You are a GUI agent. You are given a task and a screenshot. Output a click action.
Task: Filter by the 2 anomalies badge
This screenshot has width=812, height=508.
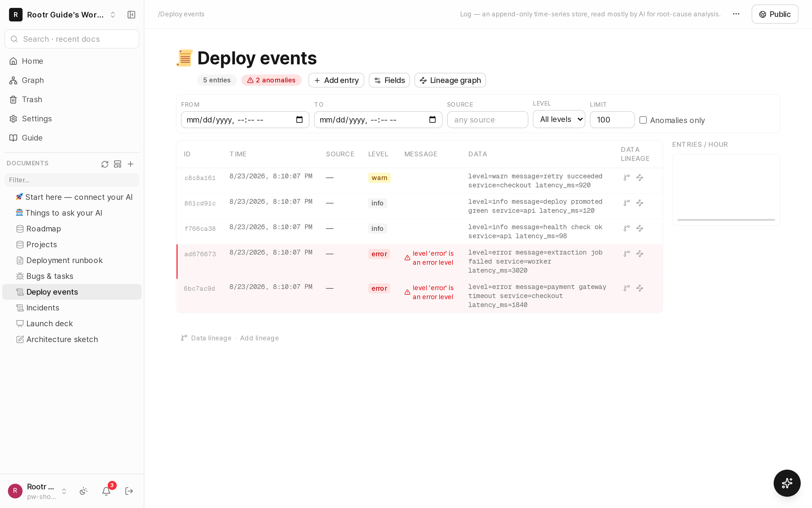tap(271, 80)
